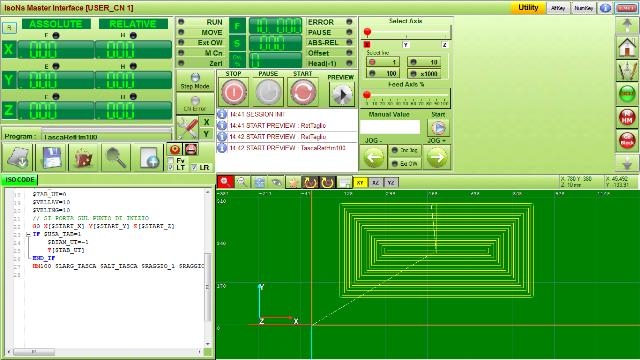
Task: Click the JOG plus right arrow
Action: 437,157
